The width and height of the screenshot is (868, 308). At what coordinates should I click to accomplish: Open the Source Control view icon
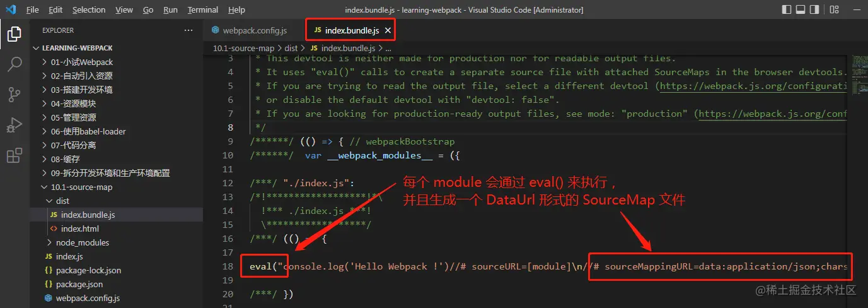14,95
